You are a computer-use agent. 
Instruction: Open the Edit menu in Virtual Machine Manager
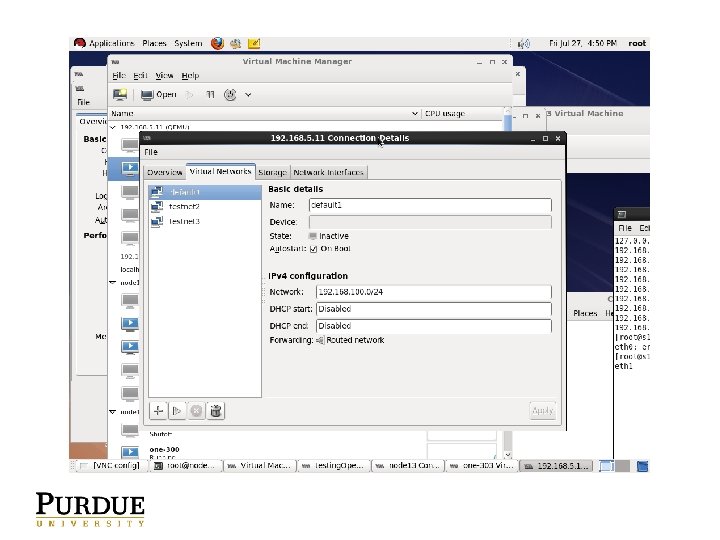(140, 75)
